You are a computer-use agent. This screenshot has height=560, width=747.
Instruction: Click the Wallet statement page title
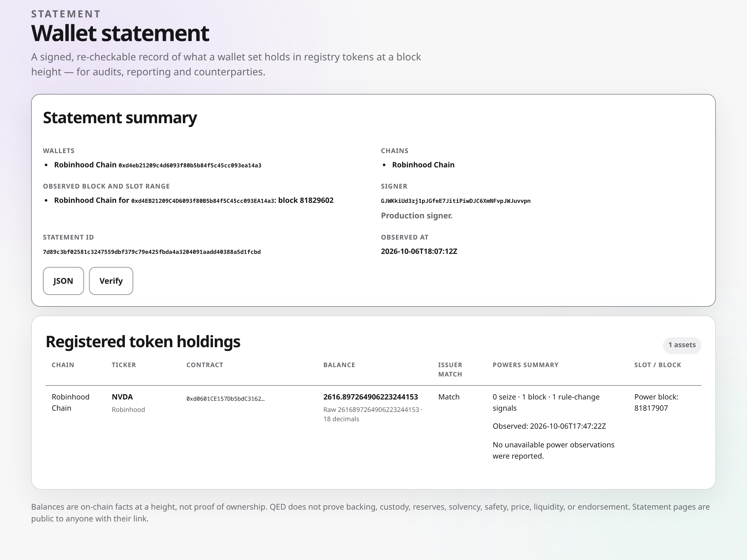[x=120, y=33]
